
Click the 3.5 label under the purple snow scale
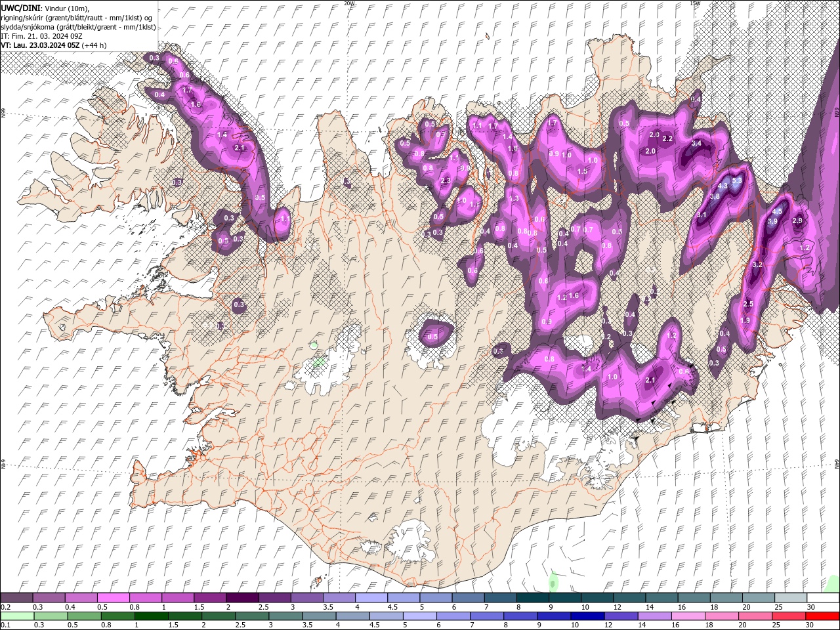tap(328, 607)
